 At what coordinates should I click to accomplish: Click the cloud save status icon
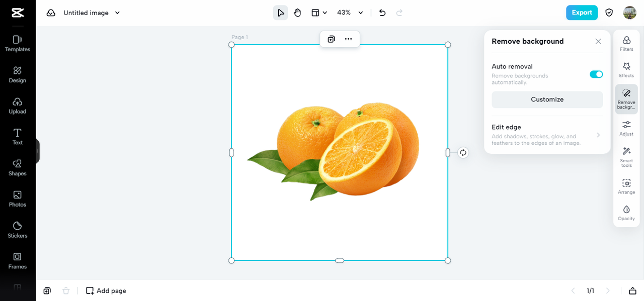(51, 13)
